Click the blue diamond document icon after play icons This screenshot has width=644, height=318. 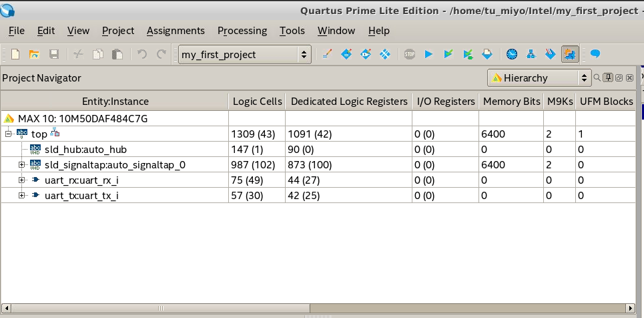(x=487, y=54)
